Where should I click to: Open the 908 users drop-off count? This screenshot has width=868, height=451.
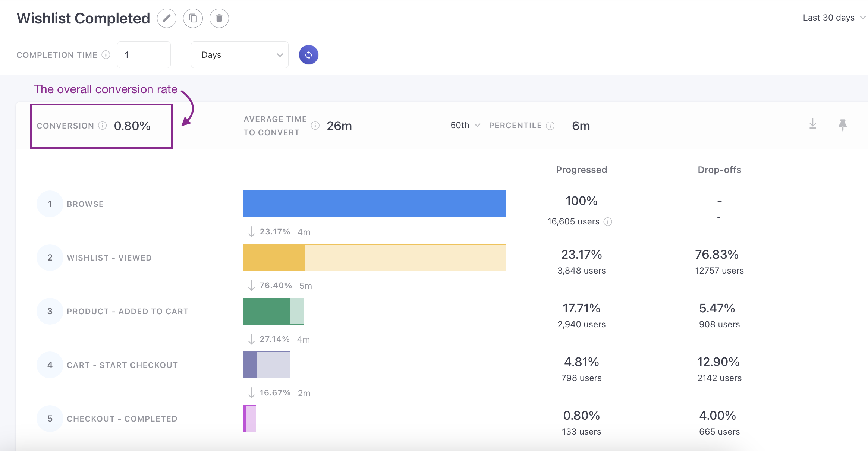tap(719, 324)
